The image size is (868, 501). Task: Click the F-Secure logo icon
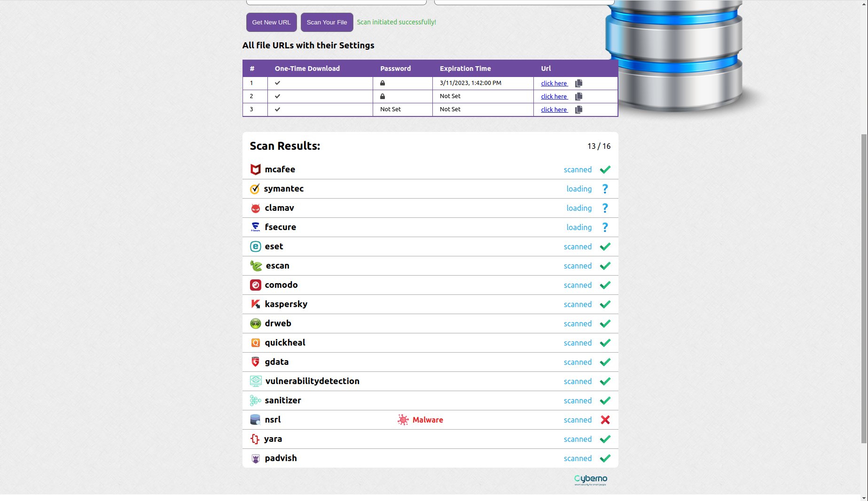255,227
